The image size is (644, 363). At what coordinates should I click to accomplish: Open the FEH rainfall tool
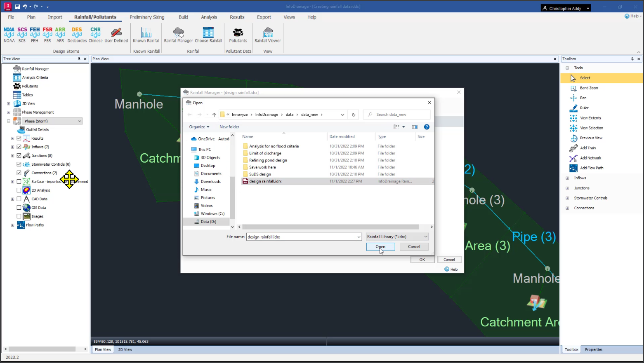[35, 35]
